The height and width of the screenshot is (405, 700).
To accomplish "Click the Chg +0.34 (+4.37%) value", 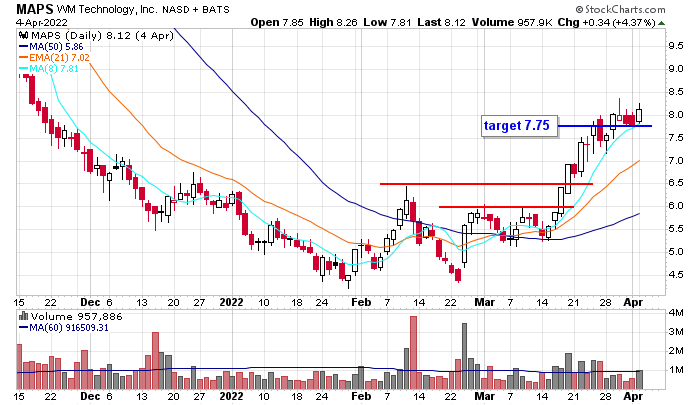I will coord(606,22).
